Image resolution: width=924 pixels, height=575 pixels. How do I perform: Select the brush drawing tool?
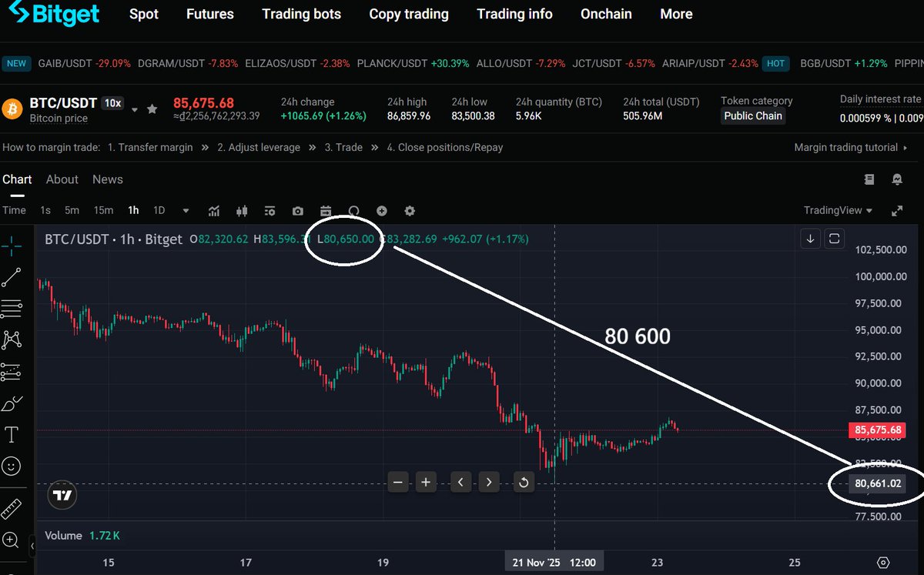tap(12, 403)
